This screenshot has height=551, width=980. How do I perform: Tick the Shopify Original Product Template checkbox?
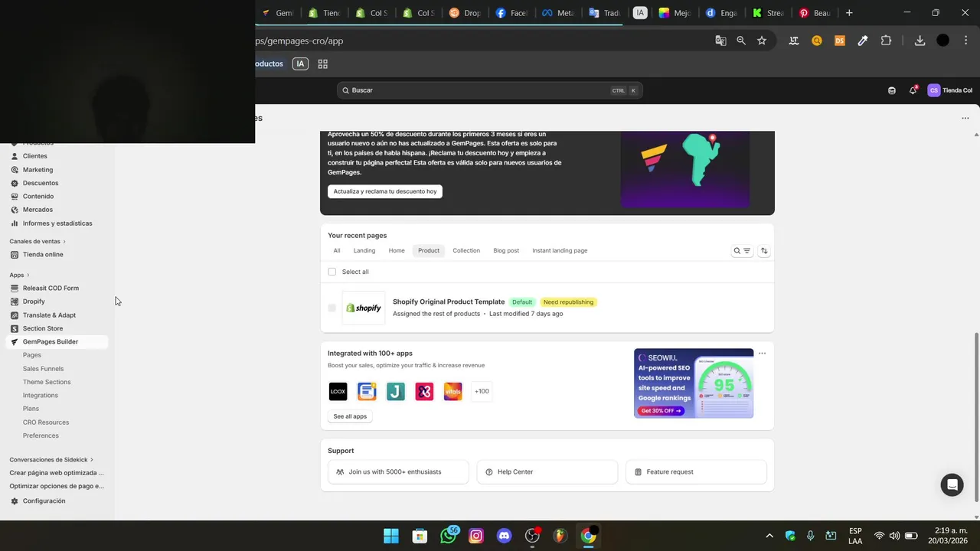pos(332,308)
